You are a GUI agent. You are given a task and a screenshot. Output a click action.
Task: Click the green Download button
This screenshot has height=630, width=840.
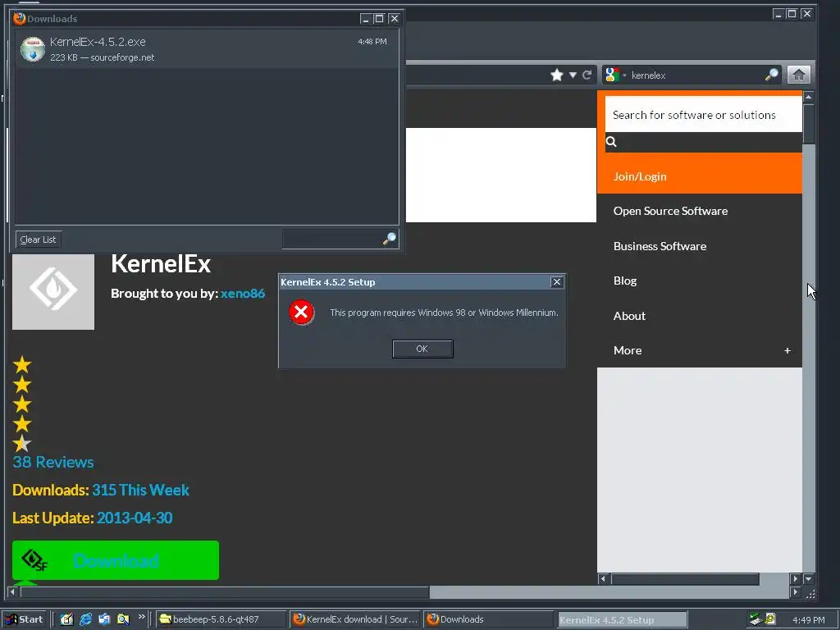[x=116, y=560]
